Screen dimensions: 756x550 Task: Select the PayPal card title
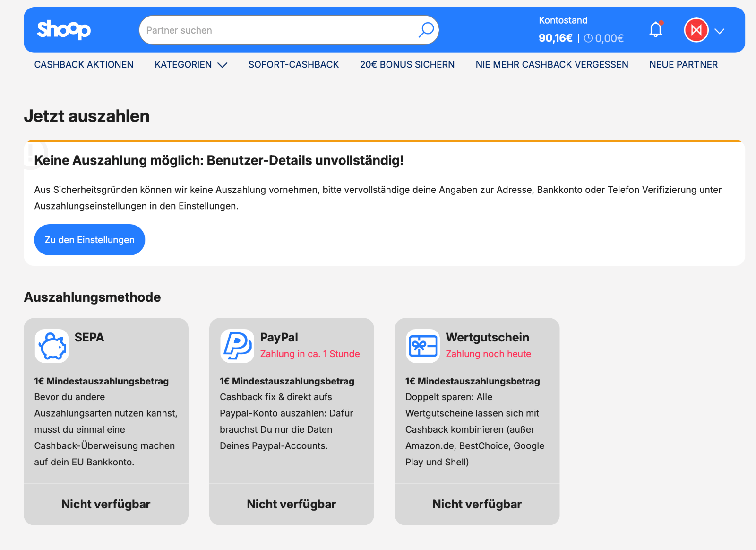[x=279, y=337]
